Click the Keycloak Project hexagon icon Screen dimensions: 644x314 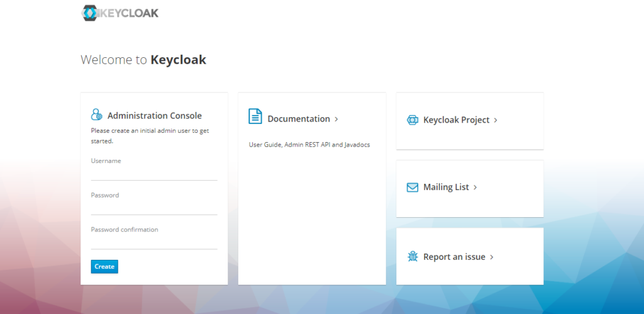coord(413,120)
